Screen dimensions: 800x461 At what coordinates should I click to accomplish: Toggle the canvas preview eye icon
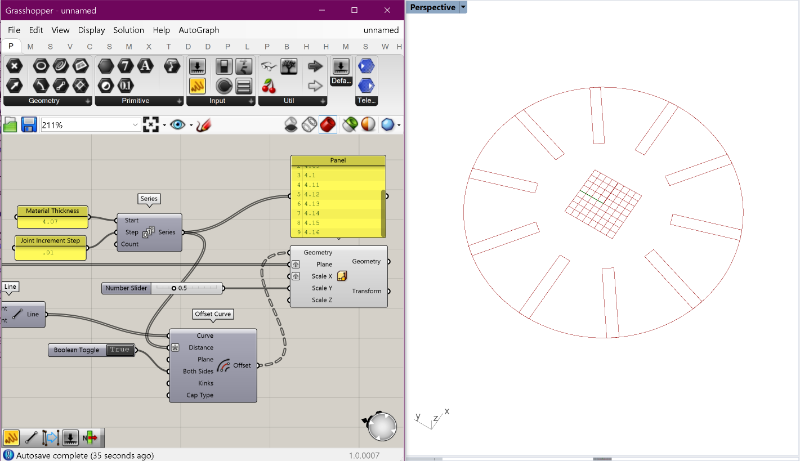178,124
